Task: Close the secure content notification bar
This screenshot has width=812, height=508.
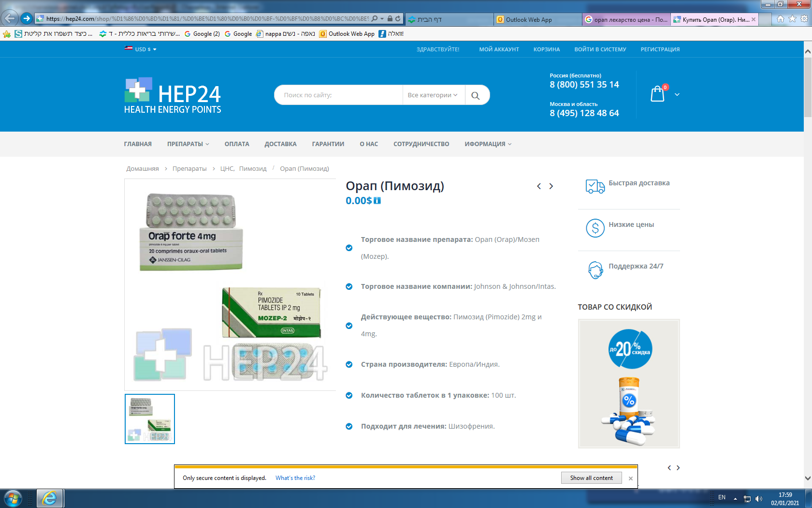Action: click(630, 478)
